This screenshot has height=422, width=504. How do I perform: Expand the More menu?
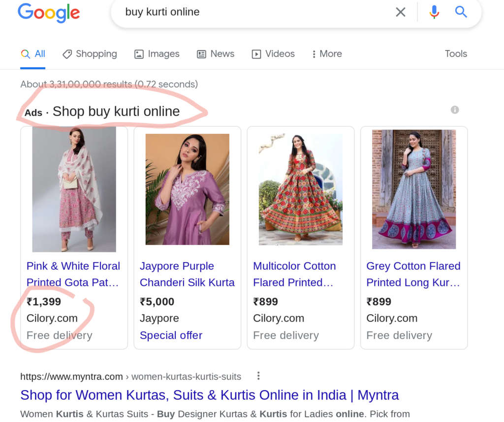pyautogui.click(x=327, y=54)
